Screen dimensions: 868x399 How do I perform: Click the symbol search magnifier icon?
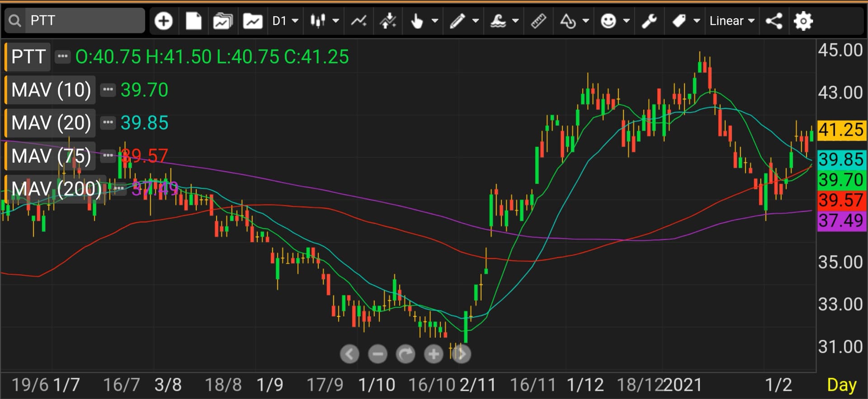click(x=15, y=21)
